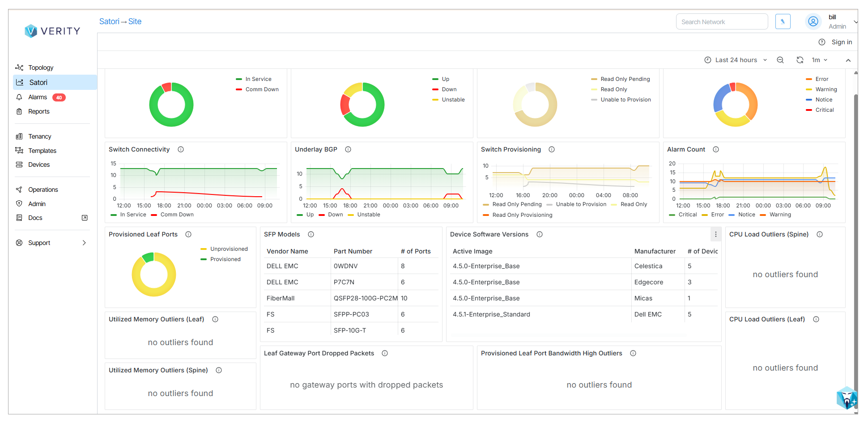Click the Satori breadcrumb link
868x422 pixels.
click(109, 21)
